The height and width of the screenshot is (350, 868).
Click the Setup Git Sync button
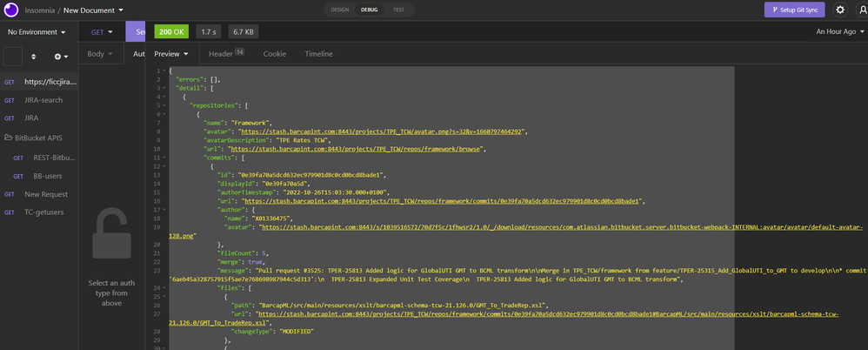[794, 10]
